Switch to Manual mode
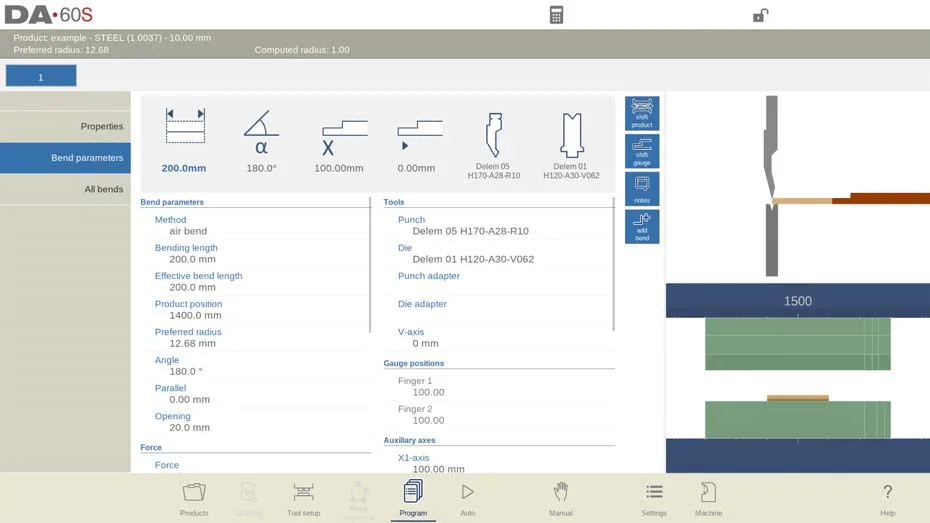930x523 pixels. coord(560,499)
